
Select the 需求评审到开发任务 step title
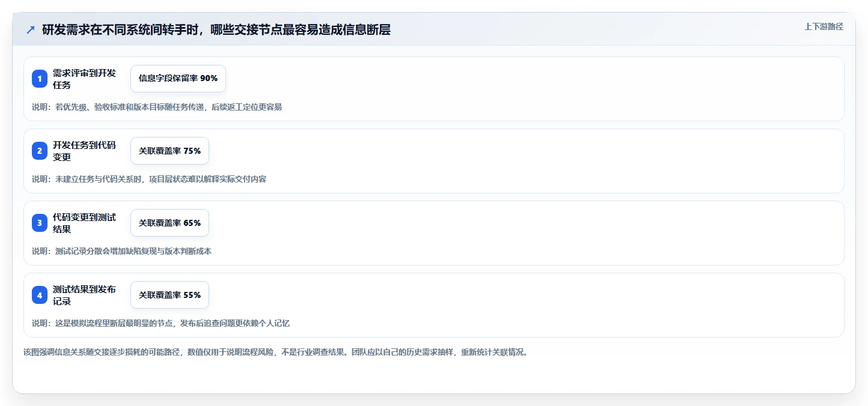pos(84,79)
